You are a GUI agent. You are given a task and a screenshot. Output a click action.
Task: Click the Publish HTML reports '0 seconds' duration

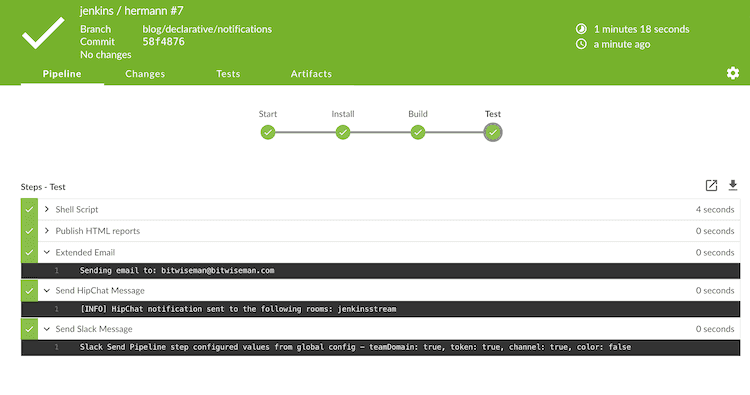[x=715, y=231]
